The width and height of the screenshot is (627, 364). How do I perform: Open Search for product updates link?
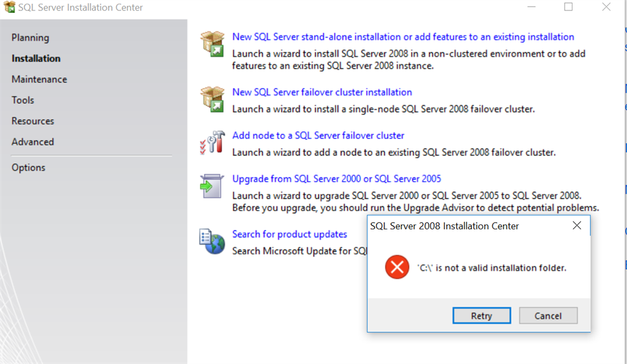coord(290,234)
